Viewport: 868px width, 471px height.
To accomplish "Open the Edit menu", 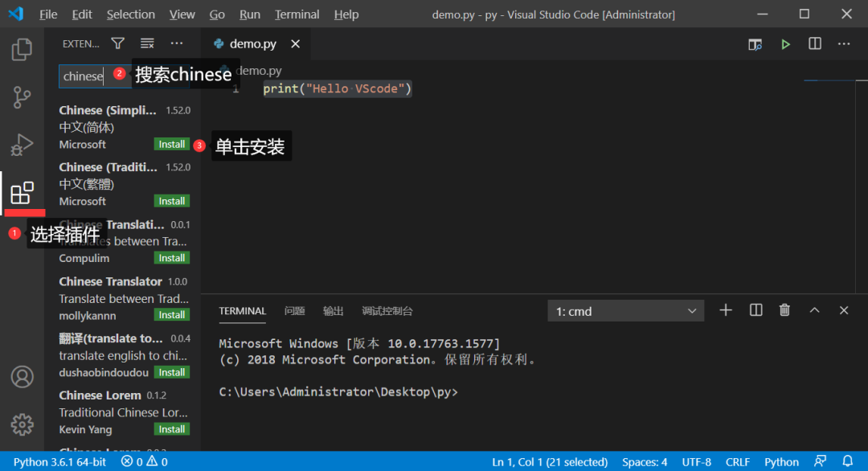I will coord(82,14).
